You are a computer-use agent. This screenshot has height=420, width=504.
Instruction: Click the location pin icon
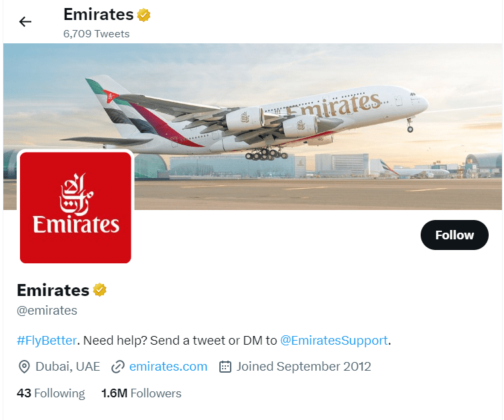[x=24, y=367]
